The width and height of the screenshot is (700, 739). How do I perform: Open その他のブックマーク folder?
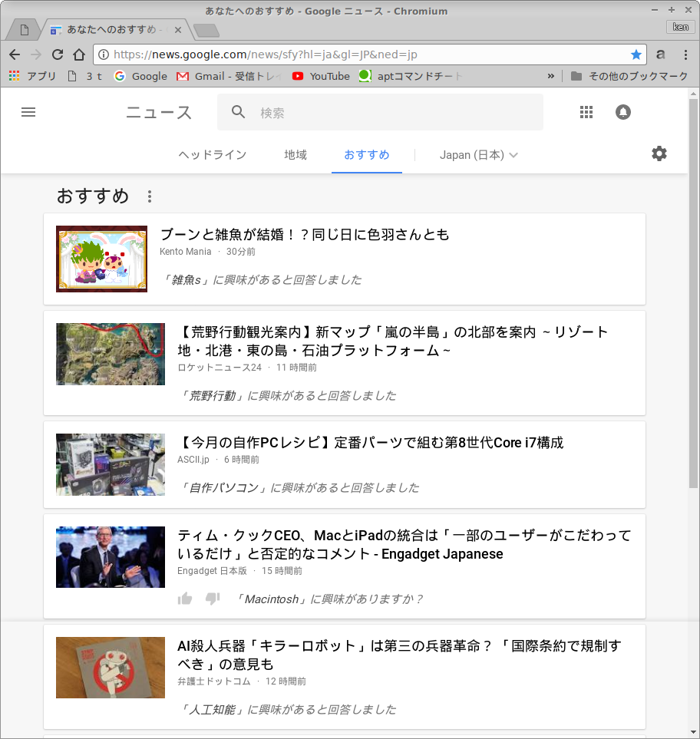coord(629,76)
